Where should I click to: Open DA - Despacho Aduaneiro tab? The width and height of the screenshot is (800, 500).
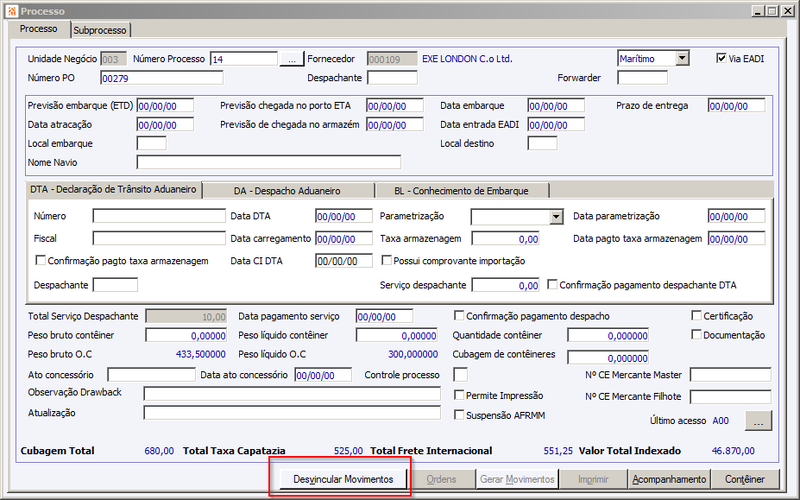(287, 191)
